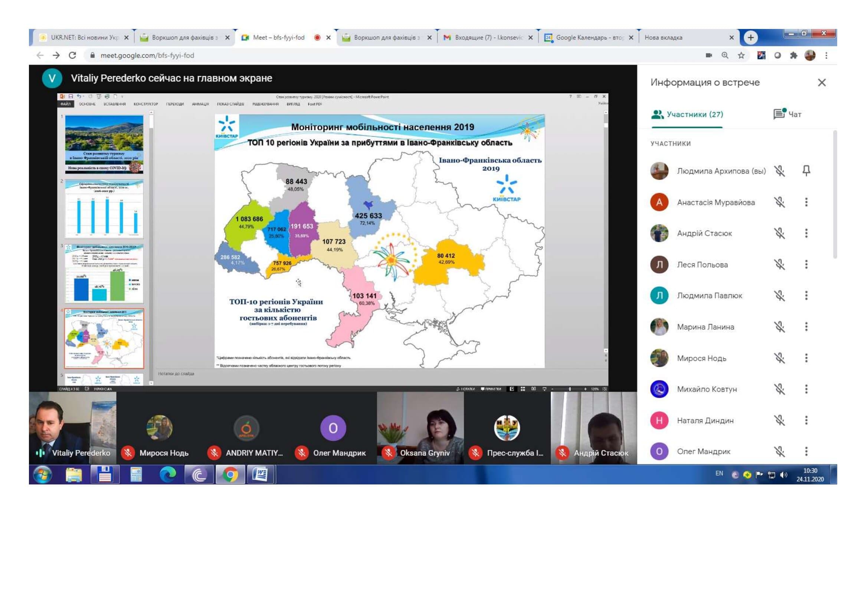
Task: Click the bookmark star in the address bar
Action: pos(741,56)
